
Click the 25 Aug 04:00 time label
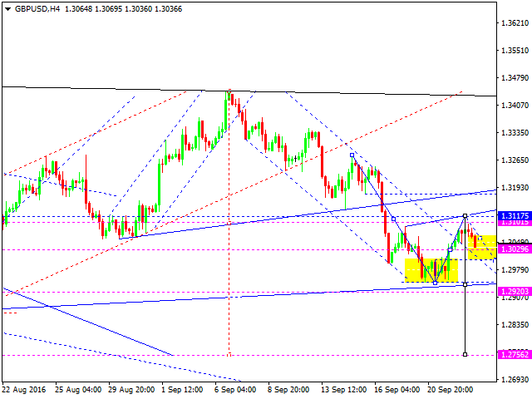coord(78,390)
